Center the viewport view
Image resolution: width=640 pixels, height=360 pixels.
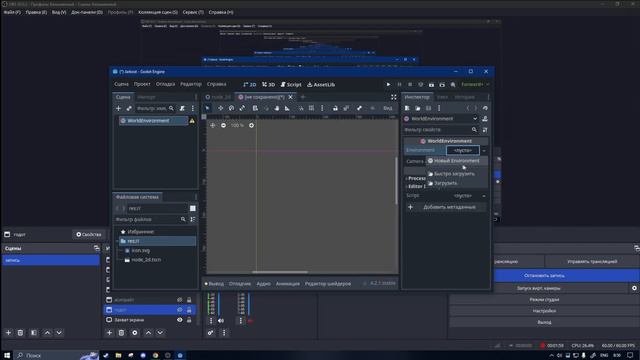coord(213,125)
